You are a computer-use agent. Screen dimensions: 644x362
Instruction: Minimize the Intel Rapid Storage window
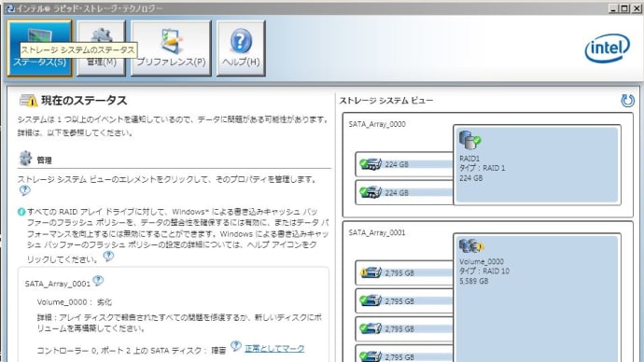(613, 8)
